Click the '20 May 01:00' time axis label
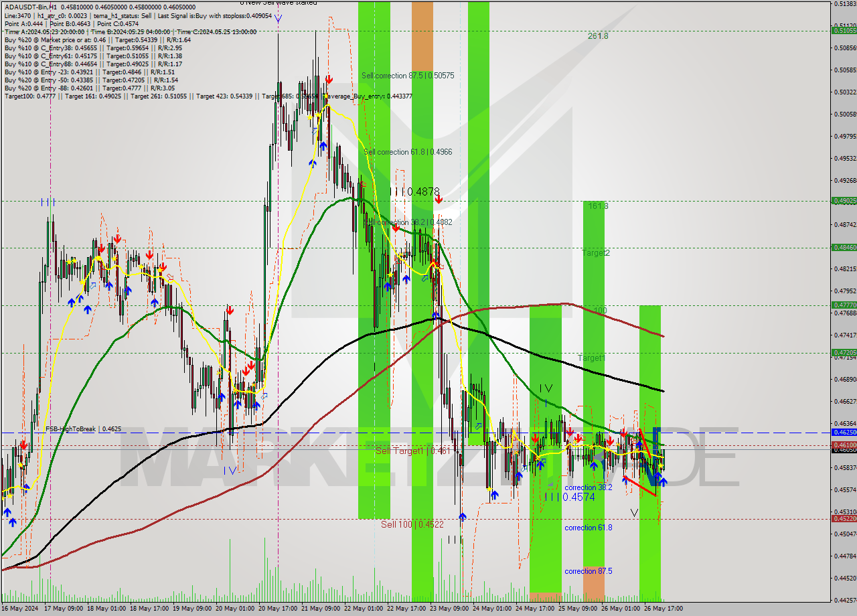Viewport: 857px width, 616px height. pos(234,609)
